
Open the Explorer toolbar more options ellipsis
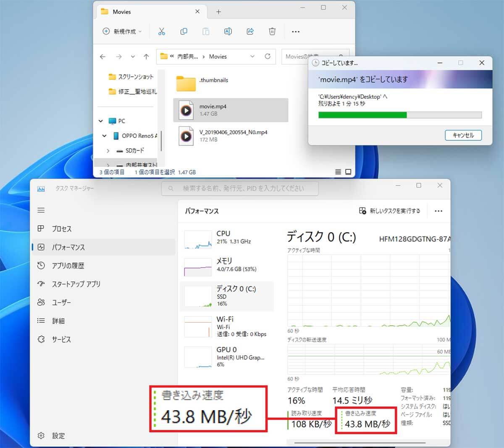pos(296,32)
